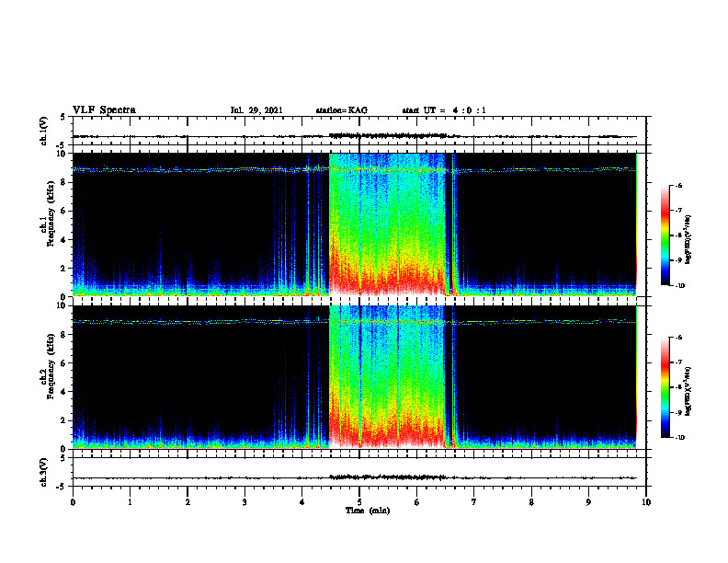Click time axis tick label "1"

pyautogui.click(x=130, y=502)
